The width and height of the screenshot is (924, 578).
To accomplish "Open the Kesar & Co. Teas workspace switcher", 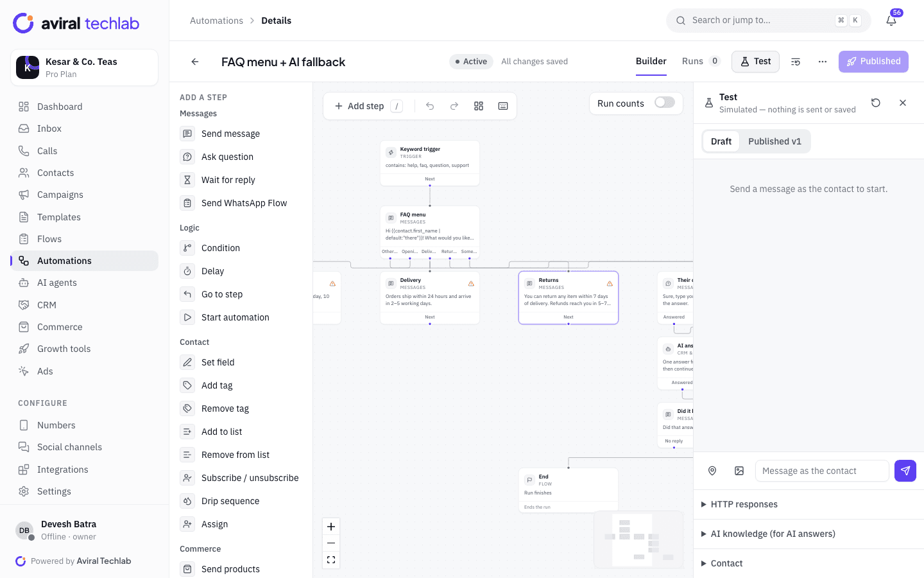I will click(85, 67).
